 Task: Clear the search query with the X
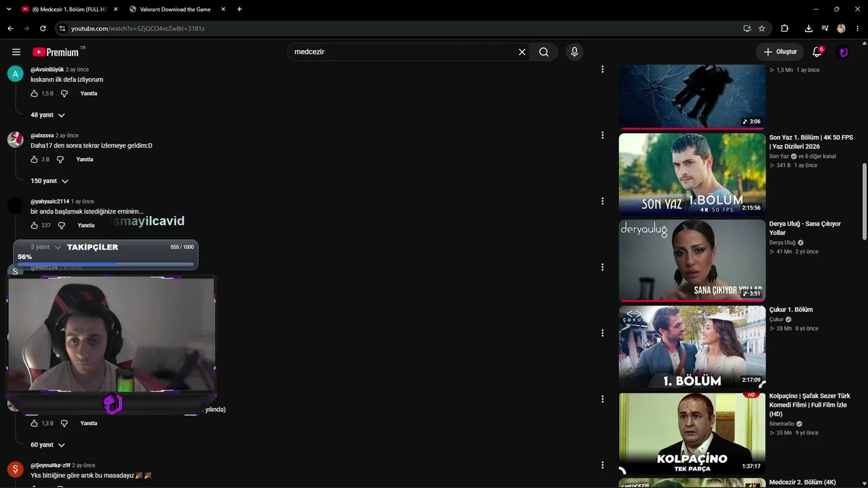click(522, 52)
